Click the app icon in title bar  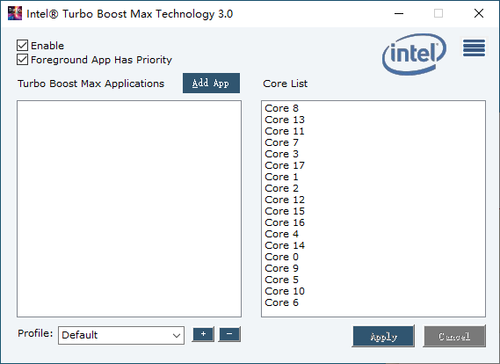(x=15, y=14)
